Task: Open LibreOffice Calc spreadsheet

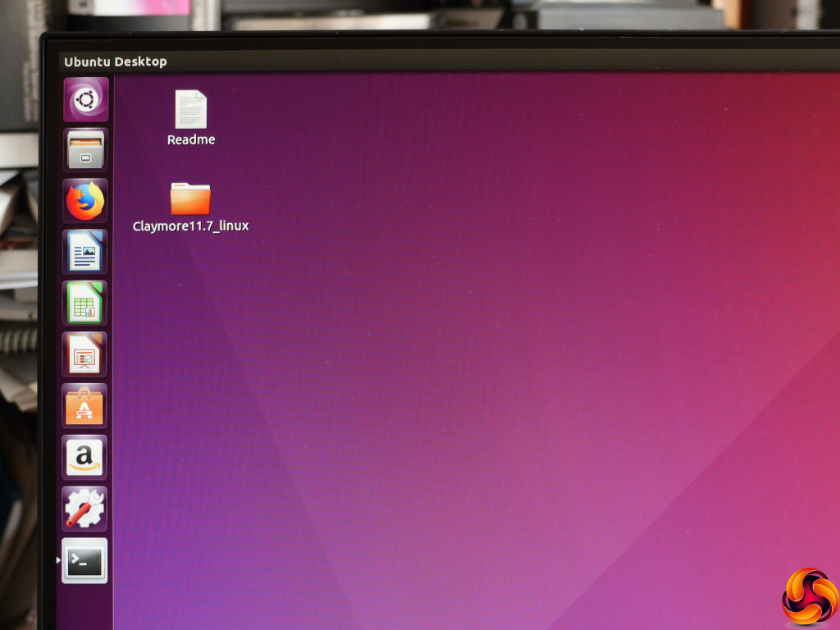Action: pyautogui.click(x=84, y=304)
